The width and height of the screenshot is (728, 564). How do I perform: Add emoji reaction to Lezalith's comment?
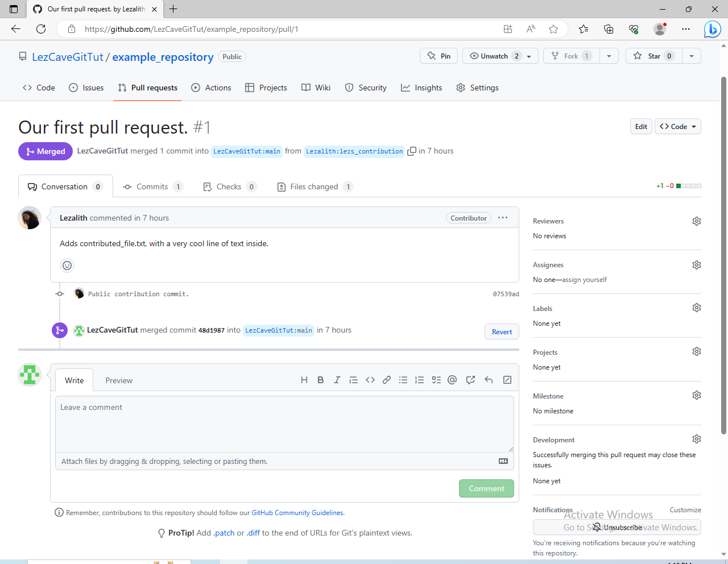[67, 266]
